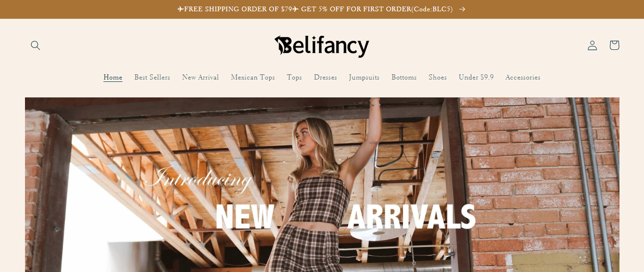
Task: Open the account login icon
Action: (x=592, y=45)
